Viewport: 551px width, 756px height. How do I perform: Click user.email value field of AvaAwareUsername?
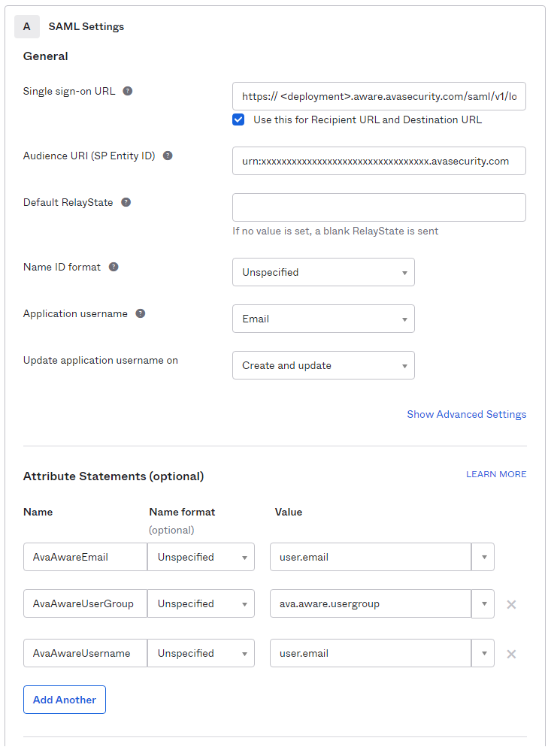(x=371, y=653)
